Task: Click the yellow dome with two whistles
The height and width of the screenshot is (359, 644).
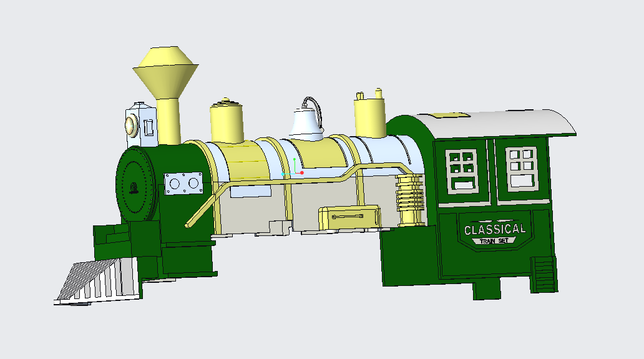Action: [x=370, y=114]
